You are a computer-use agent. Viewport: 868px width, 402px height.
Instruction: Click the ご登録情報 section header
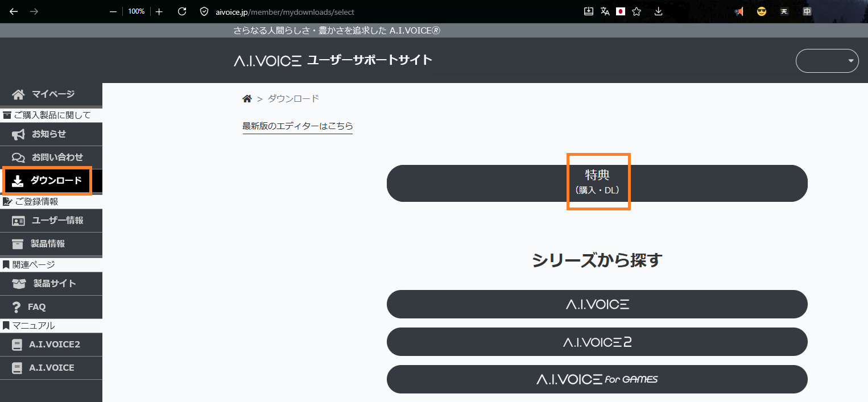[x=51, y=202]
